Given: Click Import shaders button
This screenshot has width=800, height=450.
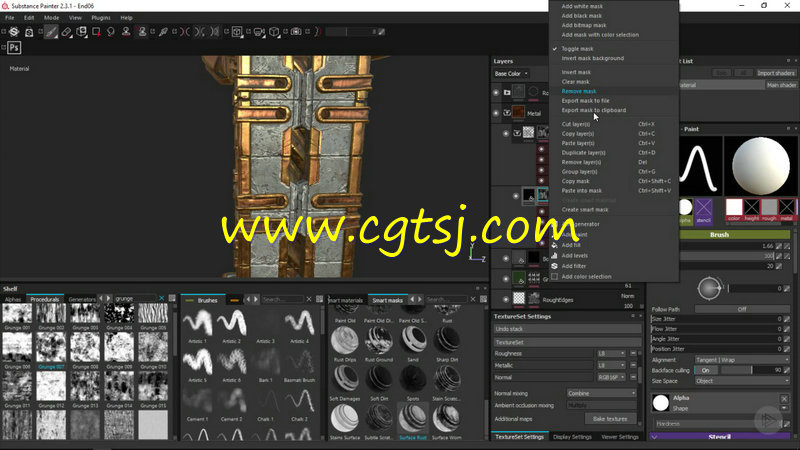Looking at the screenshot, I should 776,73.
